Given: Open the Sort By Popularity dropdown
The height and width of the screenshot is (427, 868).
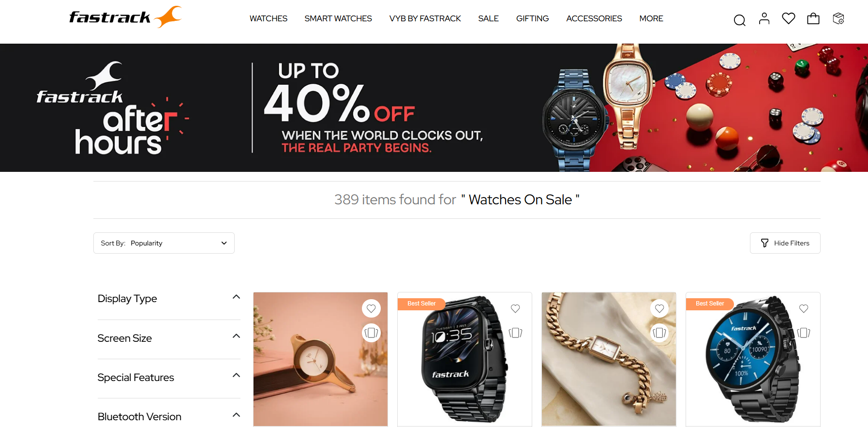Looking at the screenshot, I should (x=164, y=243).
